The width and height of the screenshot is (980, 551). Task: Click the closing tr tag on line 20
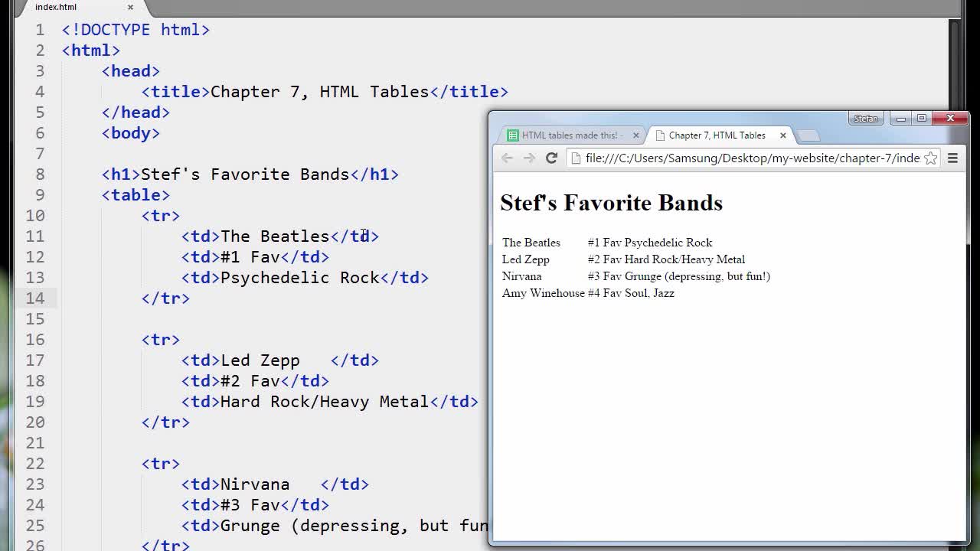[x=165, y=422]
